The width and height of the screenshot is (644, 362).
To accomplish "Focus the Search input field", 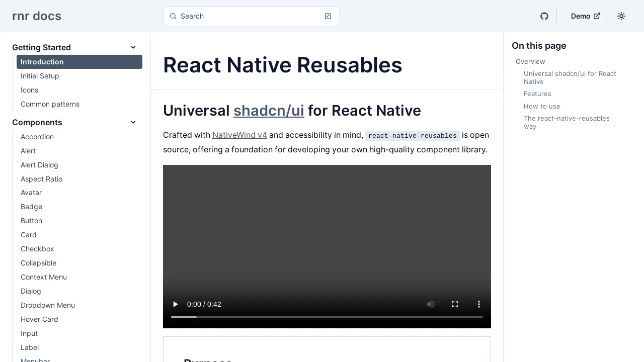I will pos(252,16).
